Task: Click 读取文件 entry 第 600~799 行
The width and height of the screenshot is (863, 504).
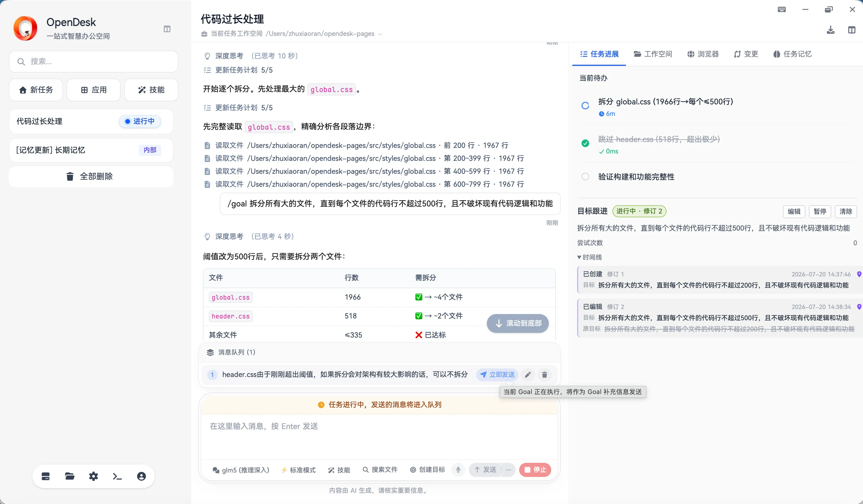Action: 364,184
